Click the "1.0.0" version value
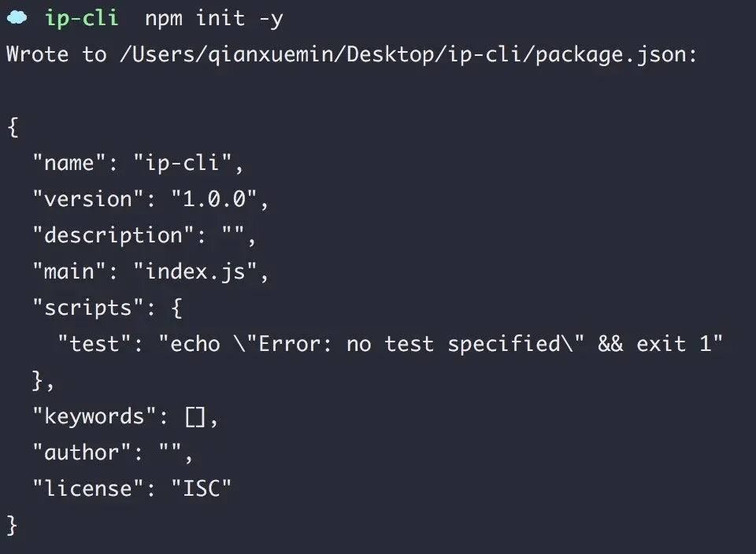The height and width of the screenshot is (554, 756). point(213,199)
